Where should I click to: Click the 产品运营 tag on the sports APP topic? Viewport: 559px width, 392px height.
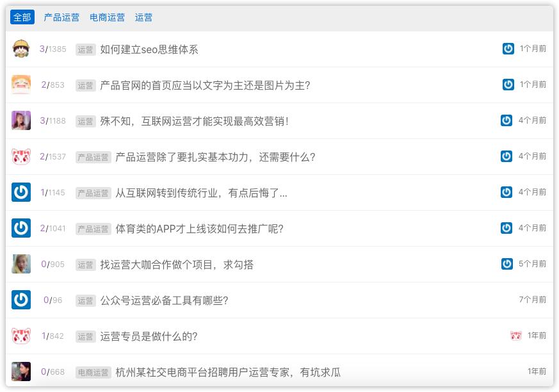(92, 228)
